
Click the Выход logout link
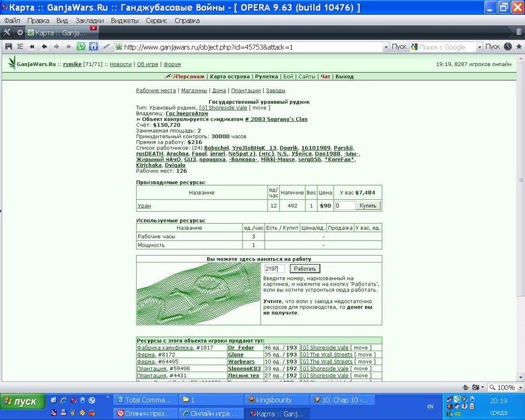[344, 76]
